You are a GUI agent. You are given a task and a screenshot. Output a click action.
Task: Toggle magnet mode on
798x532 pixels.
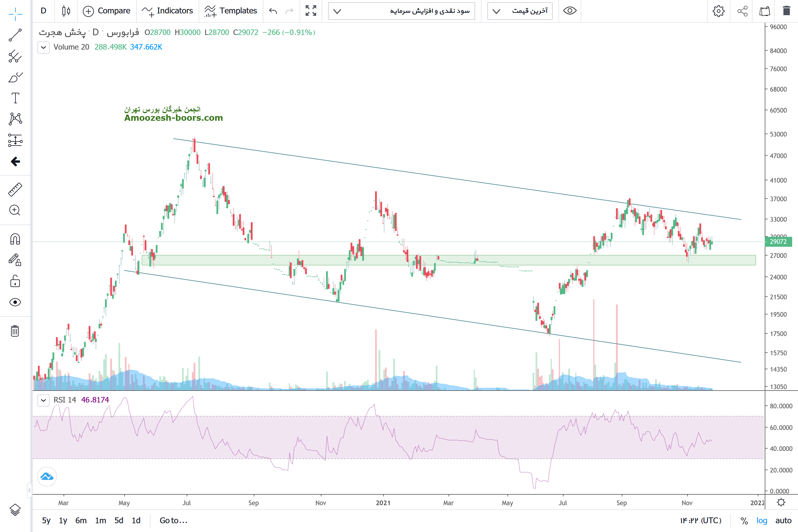15,239
